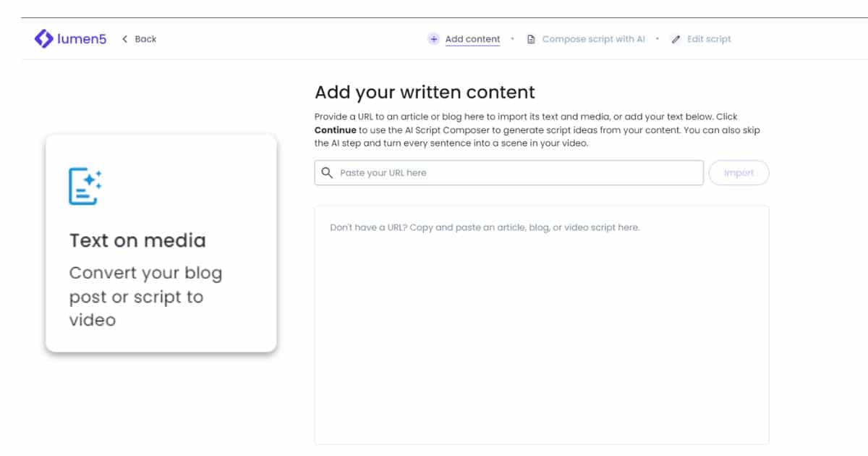The width and height of the screenshot is (868, 456).
Task: Click the Import button
Action: [739, 172]
